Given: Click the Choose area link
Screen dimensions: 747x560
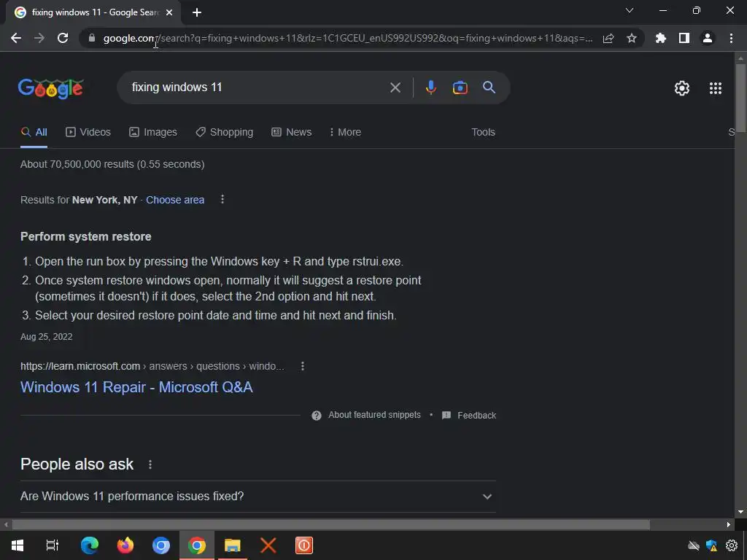Looking at the screenshot, I should tap(175, 200).
